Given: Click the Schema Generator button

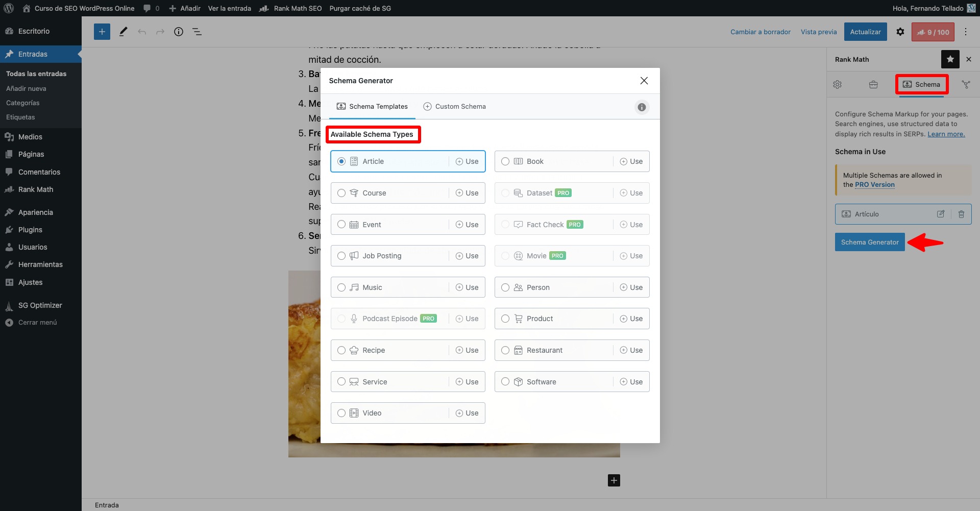Looking at the screenshot, I should [870, 241].
